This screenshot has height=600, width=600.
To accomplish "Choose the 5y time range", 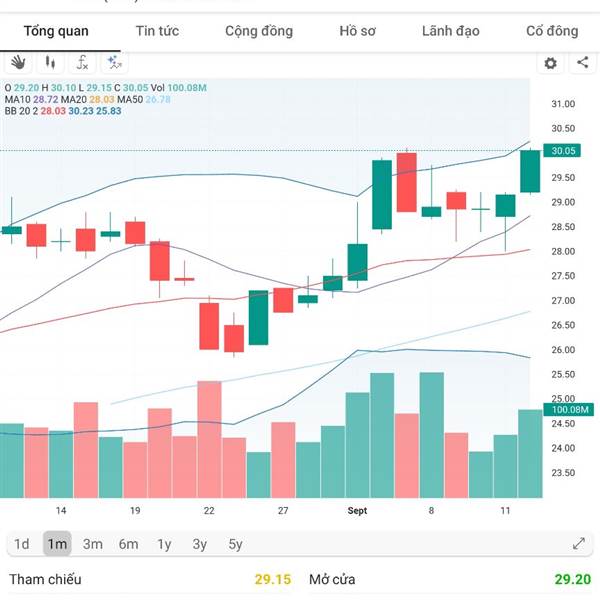I will (235, 544).
